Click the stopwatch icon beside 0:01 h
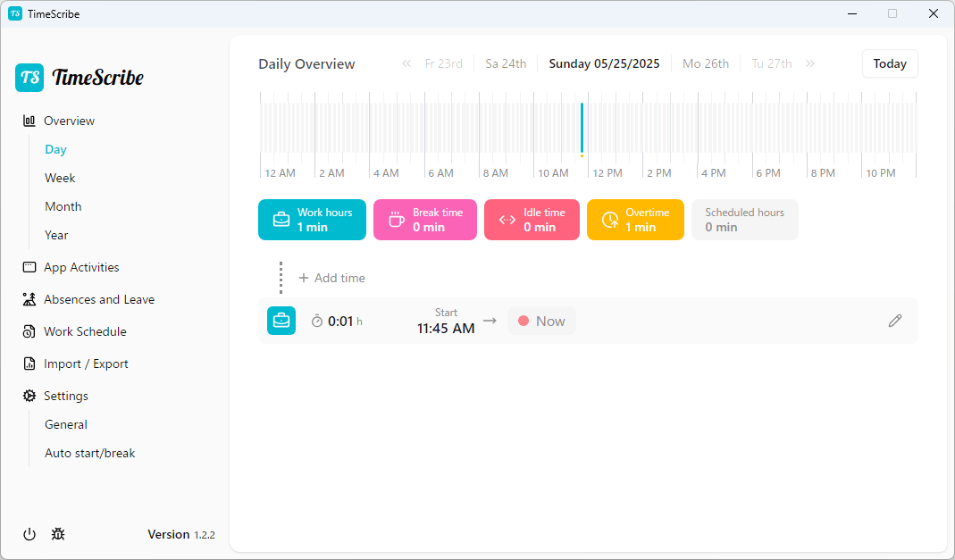Screen dimensions: 955x560 pos(317,322)
